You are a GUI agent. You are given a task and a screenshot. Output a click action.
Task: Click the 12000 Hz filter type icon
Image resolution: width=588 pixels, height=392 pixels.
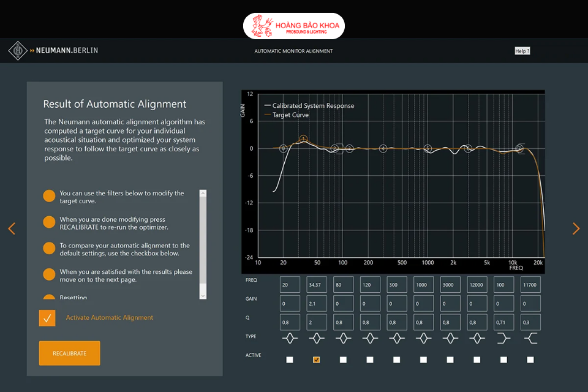pyautogui.click(x=477, y=338)
